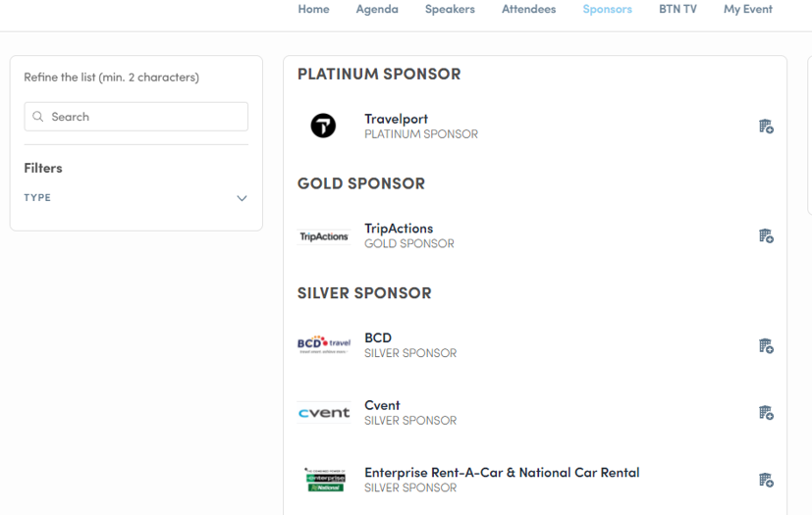Click add-company icon for Enterprise Rent-A-Car

point(766,480)
